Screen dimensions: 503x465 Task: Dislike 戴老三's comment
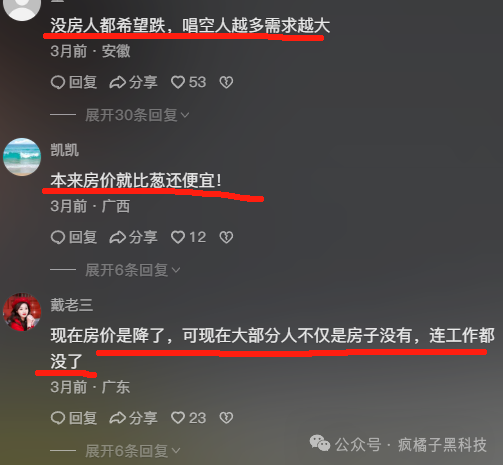tap(226, 418)
